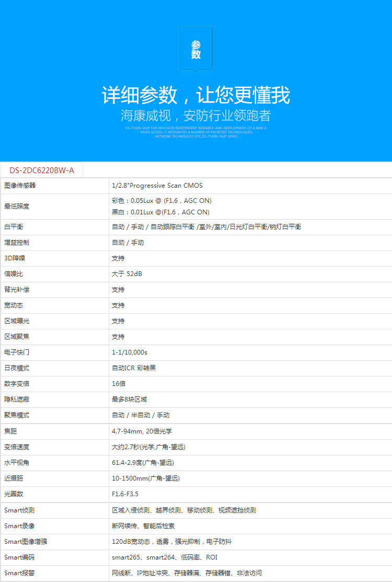Select the 区域聚焦 row label
Image resolution: width=392 pixels, height=582 pixels.
tap(17, 337)
